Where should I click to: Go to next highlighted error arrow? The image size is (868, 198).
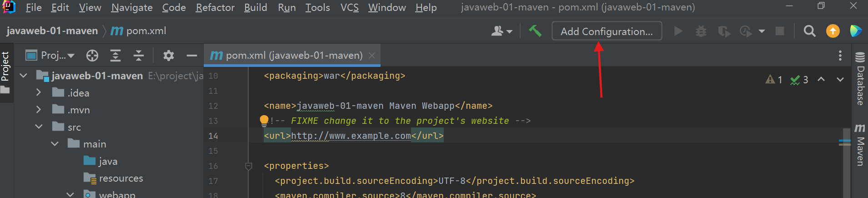pos(840,79)
